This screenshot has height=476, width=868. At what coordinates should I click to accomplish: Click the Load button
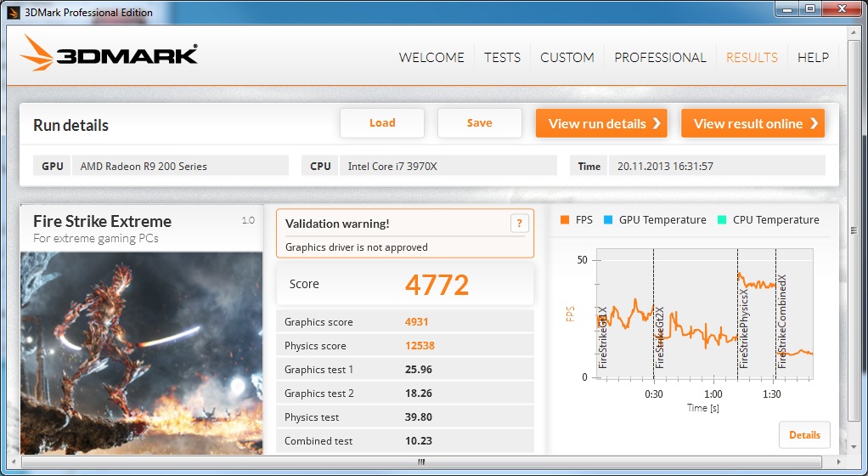(x=382, y=123)
